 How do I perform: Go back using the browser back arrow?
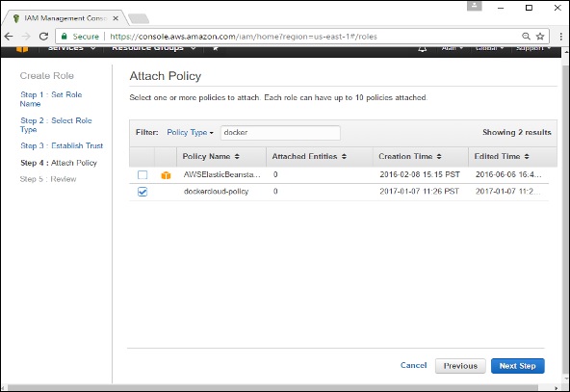point(9,36)
